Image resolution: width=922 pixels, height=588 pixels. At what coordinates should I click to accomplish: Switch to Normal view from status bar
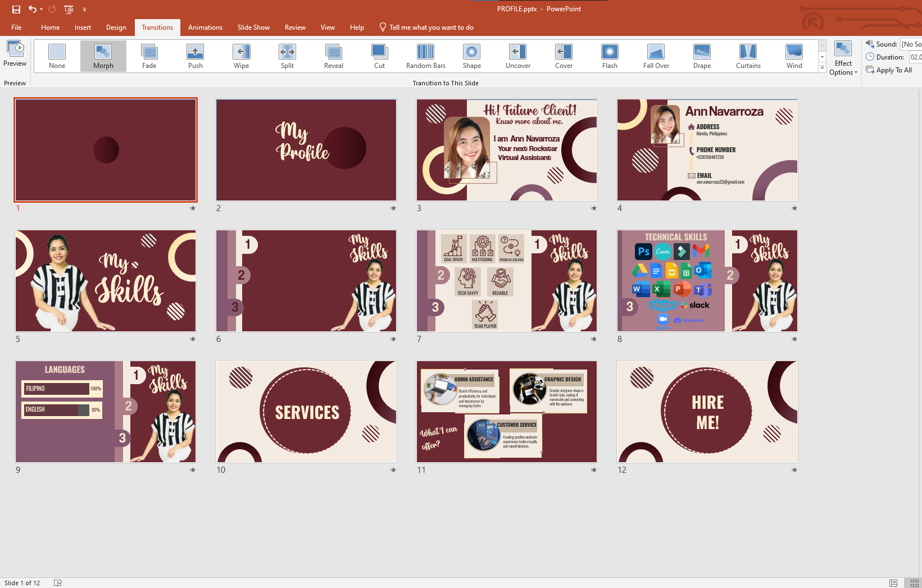(893, 583)
